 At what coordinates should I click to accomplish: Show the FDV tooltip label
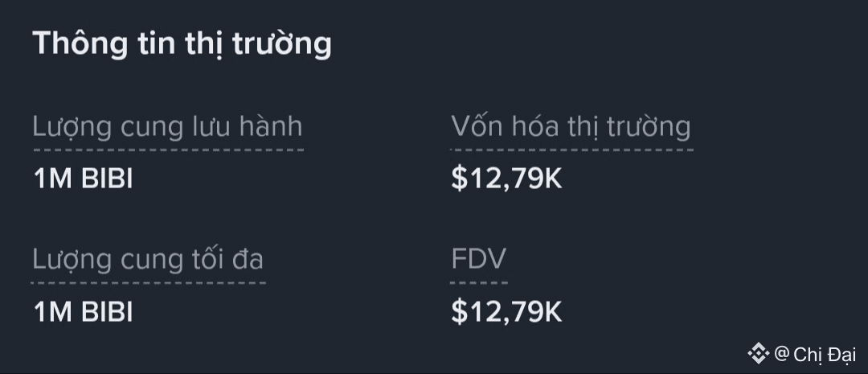[x=479, y=259]
